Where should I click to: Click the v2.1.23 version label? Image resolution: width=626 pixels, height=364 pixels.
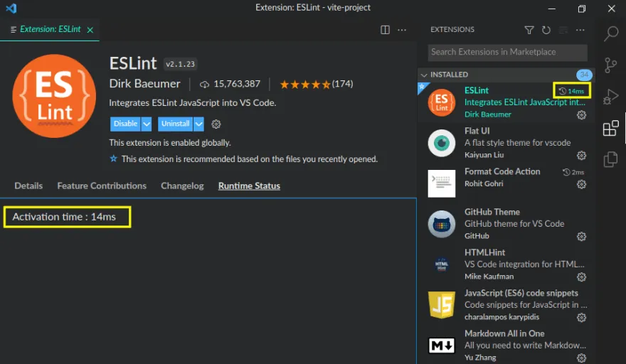[180, 64]
